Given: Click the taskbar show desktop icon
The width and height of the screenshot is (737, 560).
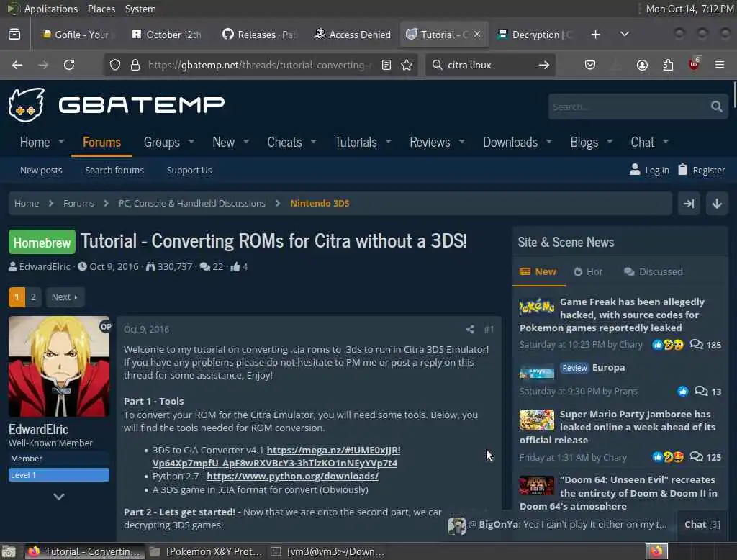Looking at the screenshot, I should pos(9,551).
